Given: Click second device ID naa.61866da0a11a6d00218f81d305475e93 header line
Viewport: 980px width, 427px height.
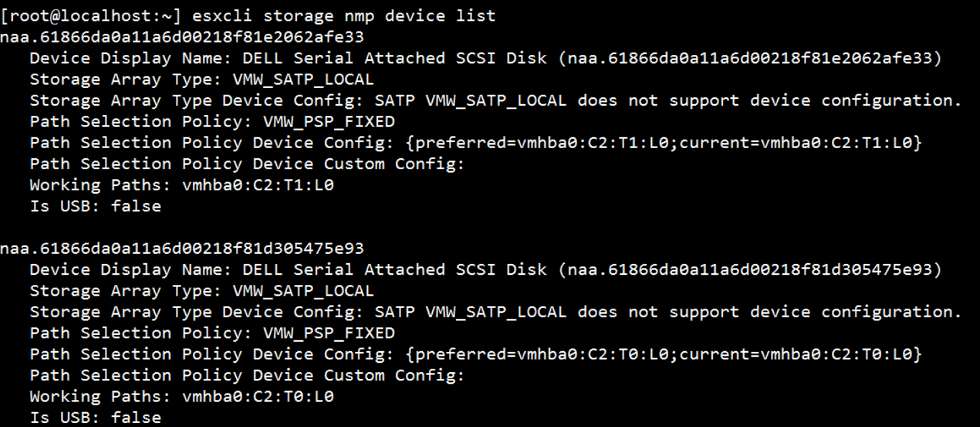Looking at the screenshot, I should click(182, 248).
